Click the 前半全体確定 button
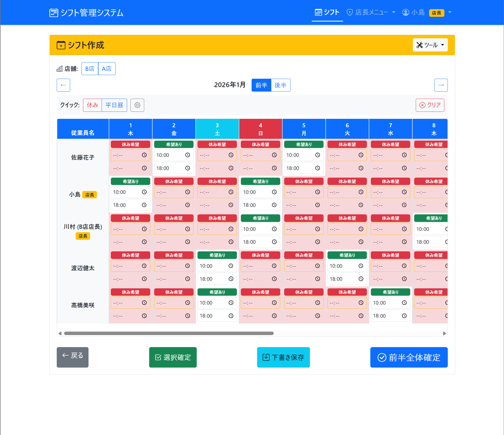504x435 pixels. pyautogui.click(x=409, y=357)
